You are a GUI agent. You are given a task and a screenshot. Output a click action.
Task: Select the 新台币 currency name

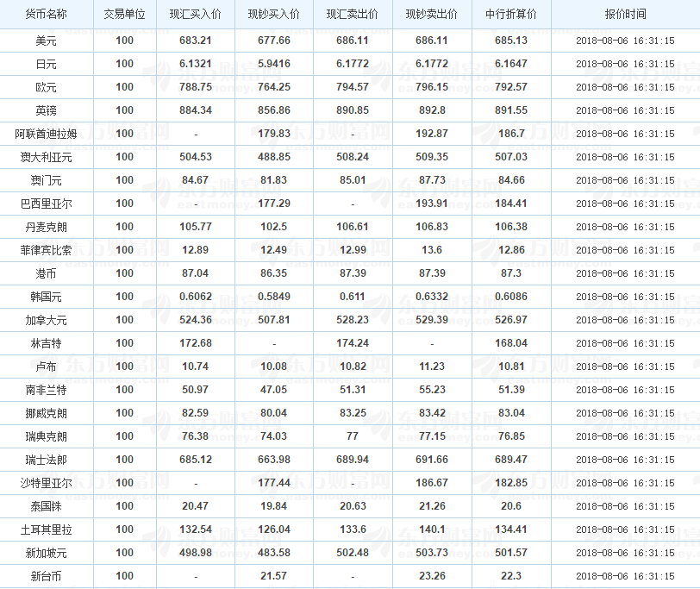pos(47,576)
